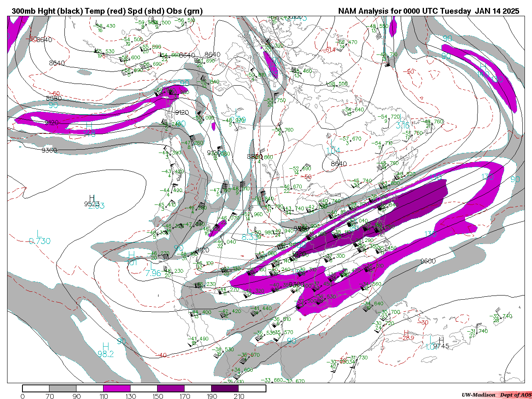Select the gray 70–90 legend swatch

click(63, 388)
